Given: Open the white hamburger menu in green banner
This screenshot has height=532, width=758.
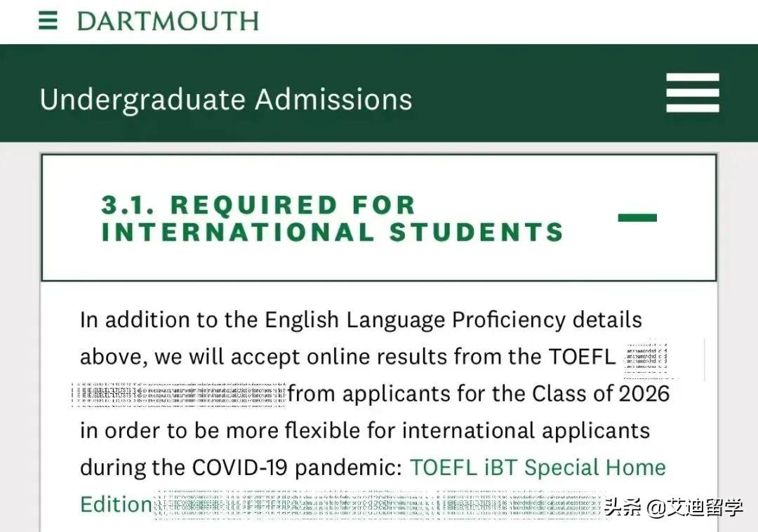Looking at the screenshot, I should pos(692,93).
